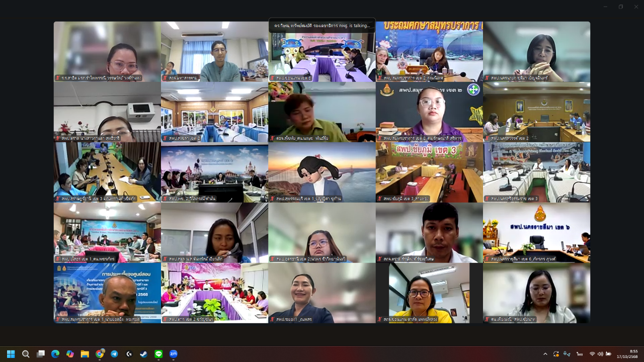The height and width of the screenshot is (362, 644).
Task: Switch to Google Chrome in the taskbar
Action: click(x=100, y=354)
